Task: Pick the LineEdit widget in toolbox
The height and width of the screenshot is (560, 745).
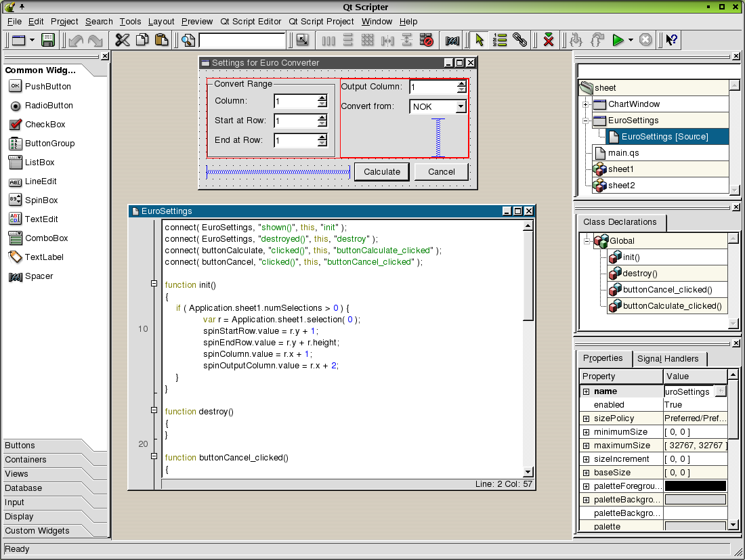Action: (33, 181)
